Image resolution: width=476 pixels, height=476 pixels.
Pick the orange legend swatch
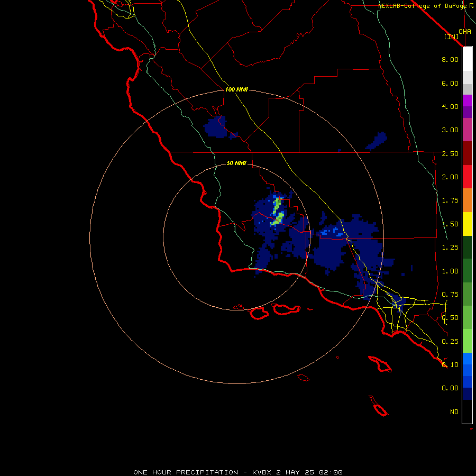click(467, 200)
